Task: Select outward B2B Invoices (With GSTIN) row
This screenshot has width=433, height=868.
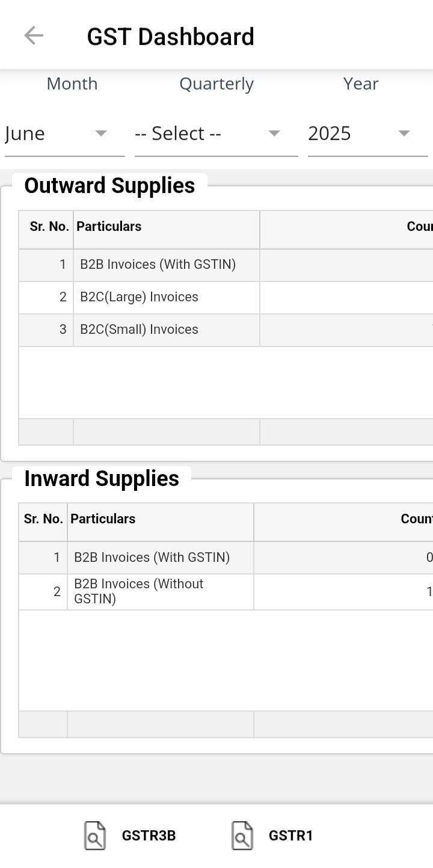Action: coord(158,265)
